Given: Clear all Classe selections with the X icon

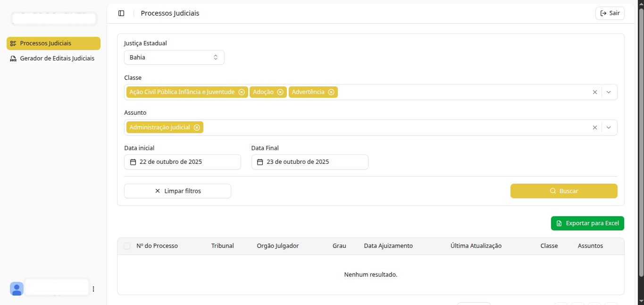Looking at the screenshot, I should [594, 92].
